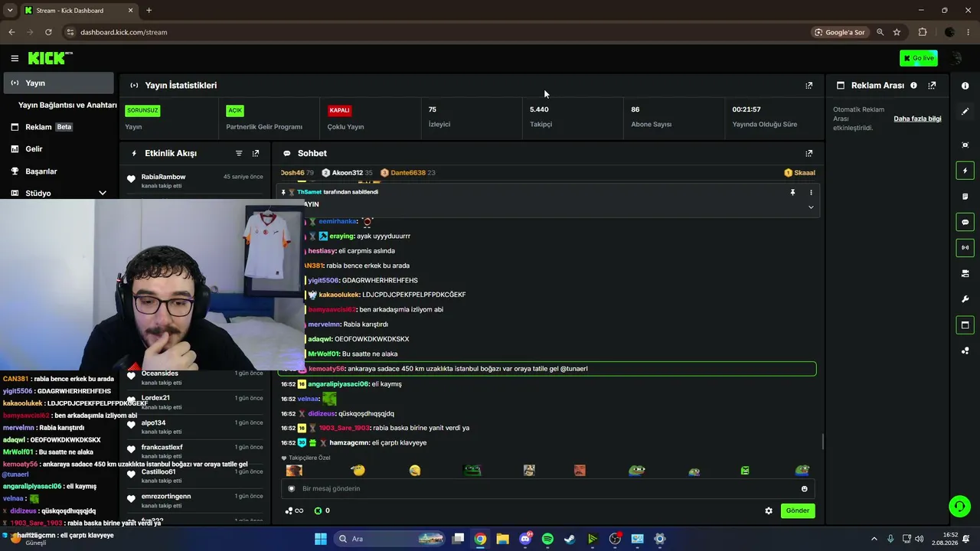This screenshot has height=551, width=980.
Task: Click the pin icon on the pinned message
Action: click(x=792, y=193)
